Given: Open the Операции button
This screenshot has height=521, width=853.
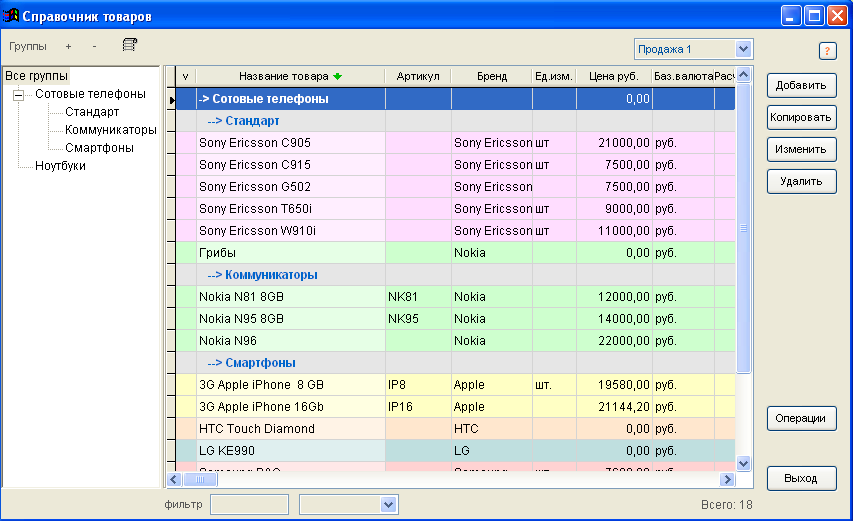Looking at the screenshot, I should 801,419.
